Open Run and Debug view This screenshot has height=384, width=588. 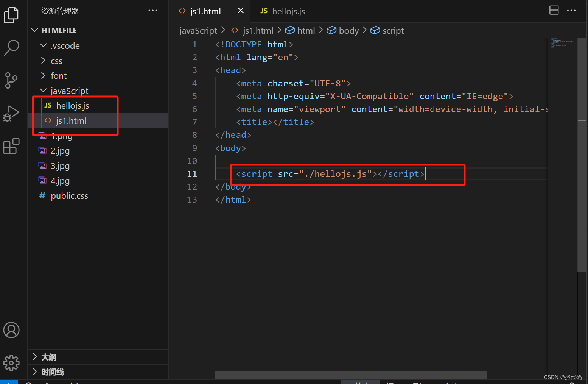[11, 113]
